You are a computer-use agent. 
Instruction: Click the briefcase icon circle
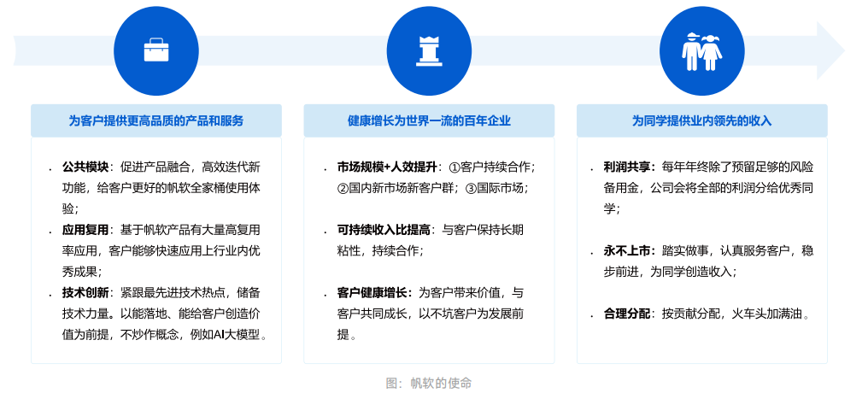click(x=156, y=51)
